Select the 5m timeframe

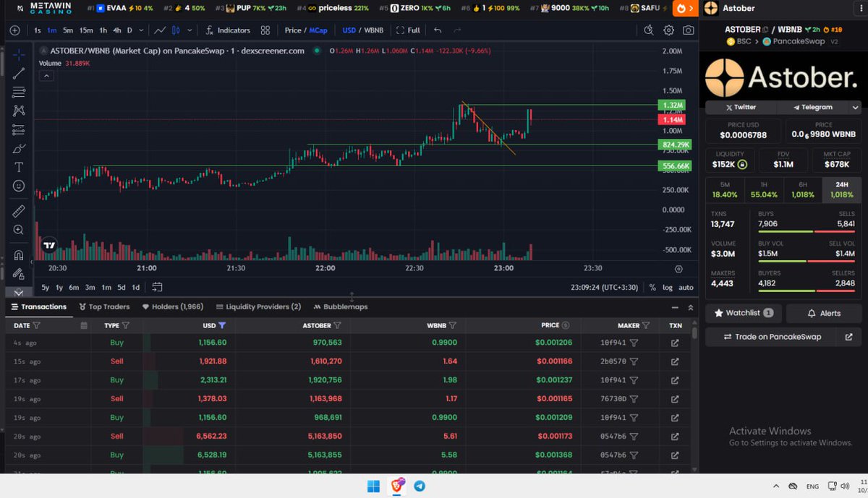68,30
